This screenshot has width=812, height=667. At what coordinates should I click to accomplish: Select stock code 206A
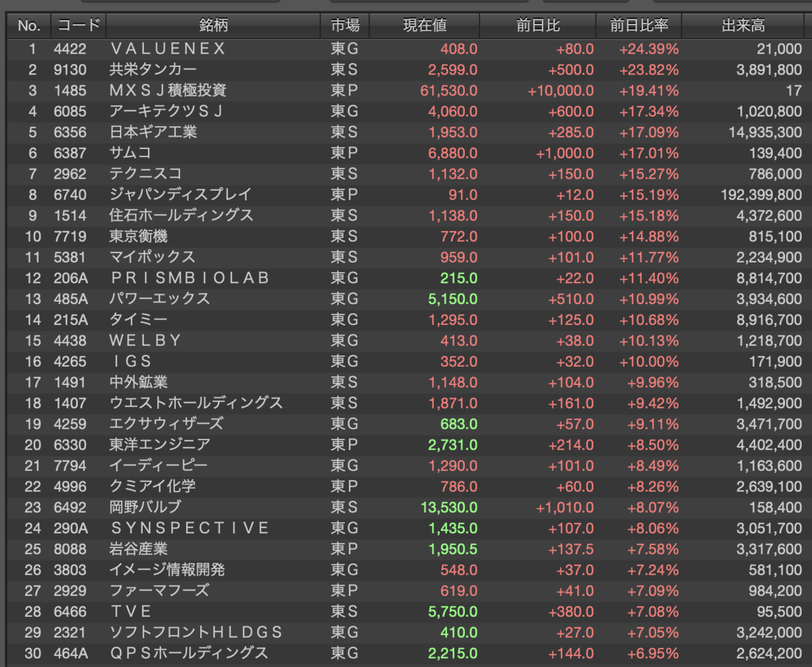(x=70, y=278)
